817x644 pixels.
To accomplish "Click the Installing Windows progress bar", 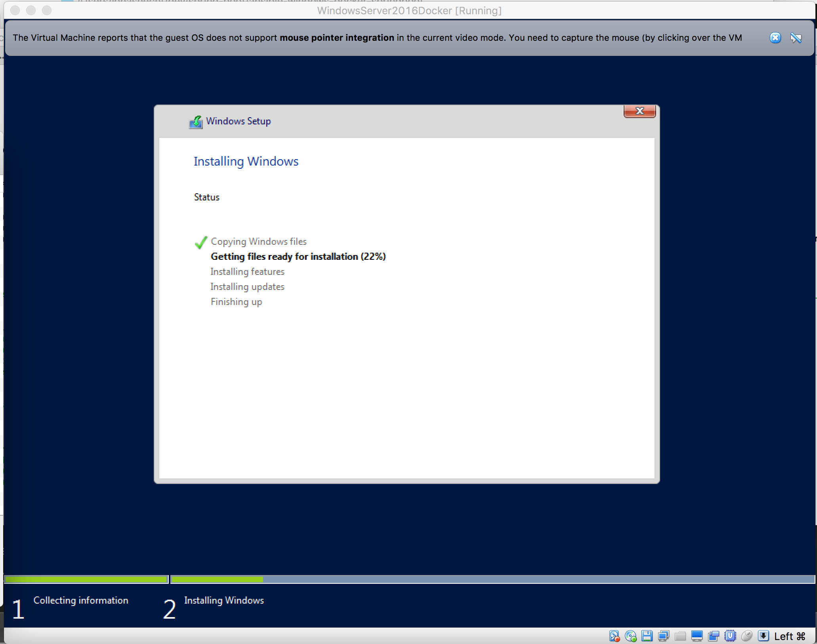I will [x=492, y=579].
